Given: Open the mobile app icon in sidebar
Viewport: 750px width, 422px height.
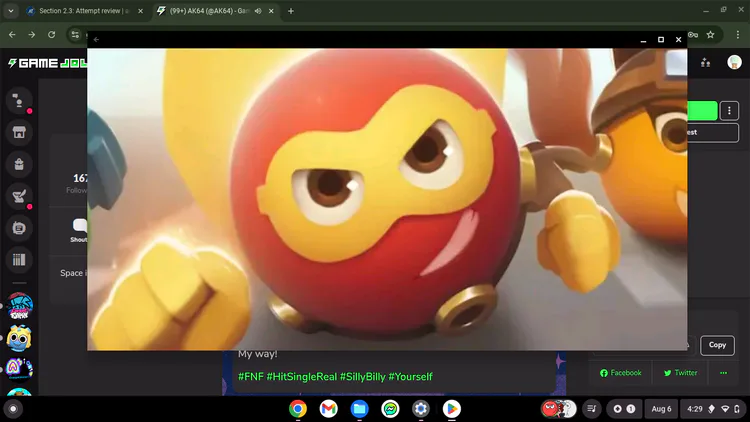Looking at the screenshot, I should (19, 228).
